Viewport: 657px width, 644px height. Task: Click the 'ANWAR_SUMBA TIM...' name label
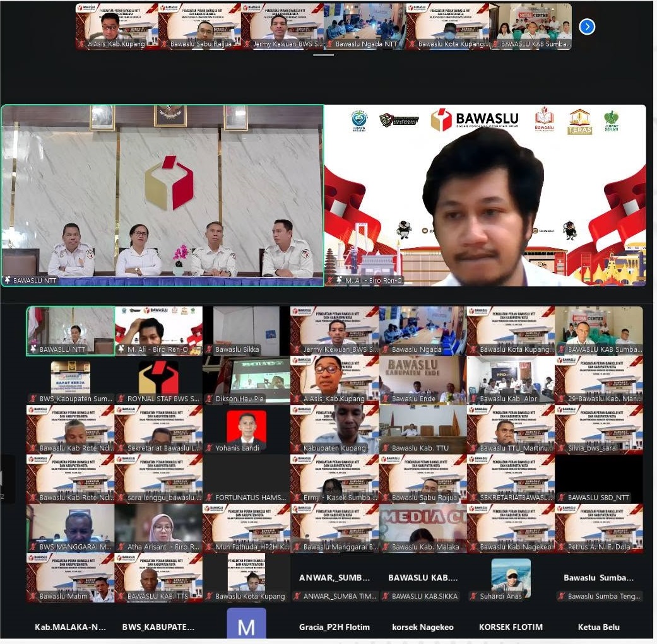340,596
